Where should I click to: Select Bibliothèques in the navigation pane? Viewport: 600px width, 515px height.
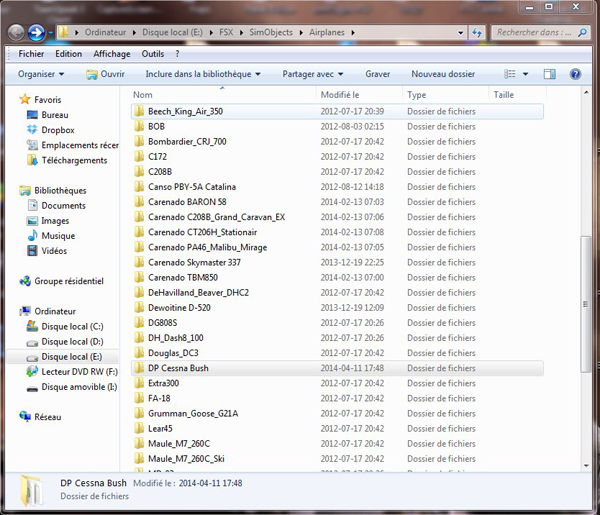[x=60, y=191]
